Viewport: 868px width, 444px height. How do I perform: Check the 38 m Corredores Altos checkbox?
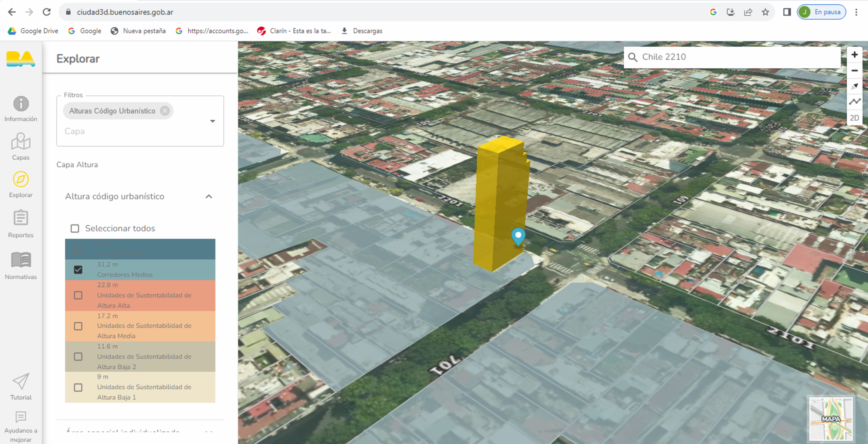pyautogui.click(x=78, y=249)
